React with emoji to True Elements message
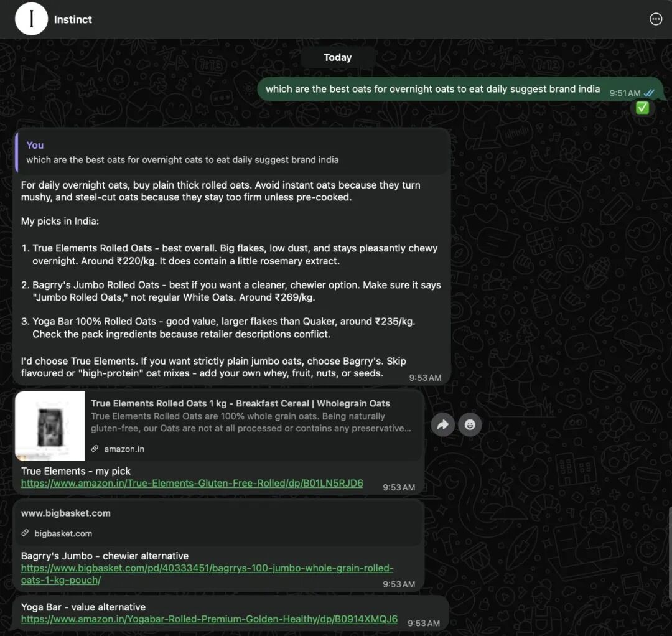Image resolution: width=672 pixels, height=636 pixels. click(x=470, y=424)
